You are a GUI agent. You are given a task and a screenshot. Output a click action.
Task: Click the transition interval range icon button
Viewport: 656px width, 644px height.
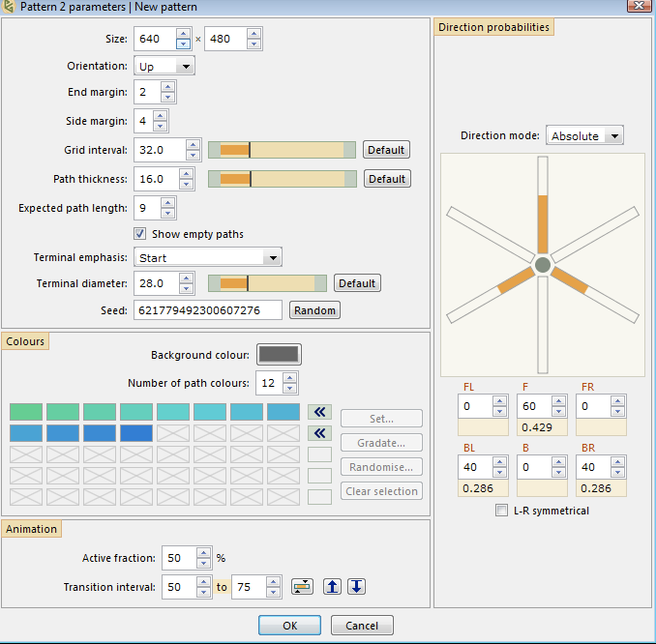(302, 587)
